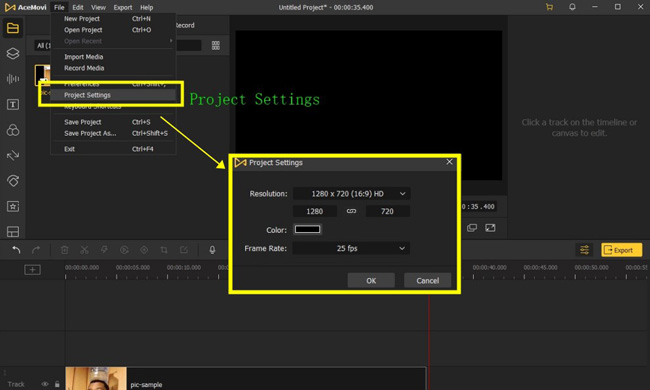Open the Media folder panel in sidebar
This screenshot has width=650, height=390.
click(x=12, y=28)
